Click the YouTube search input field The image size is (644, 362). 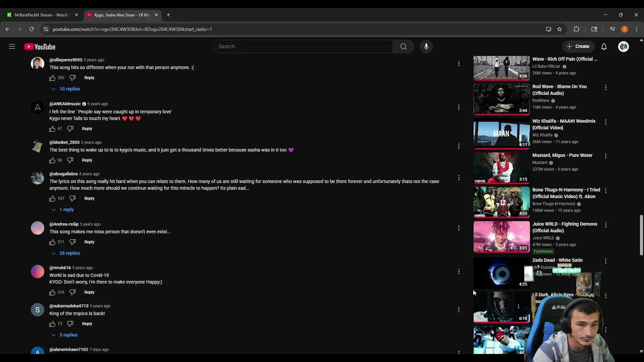coord(303,47)
